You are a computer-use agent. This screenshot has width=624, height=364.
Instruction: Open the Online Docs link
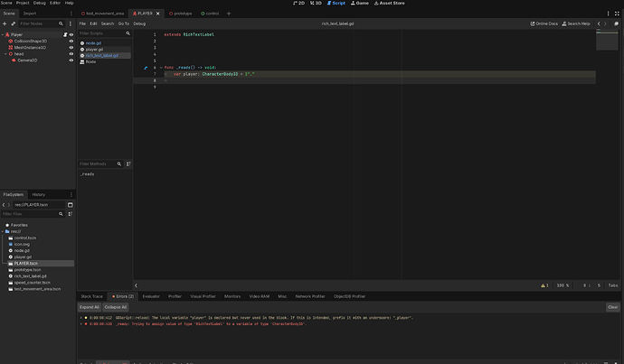[x=544, y=23]
